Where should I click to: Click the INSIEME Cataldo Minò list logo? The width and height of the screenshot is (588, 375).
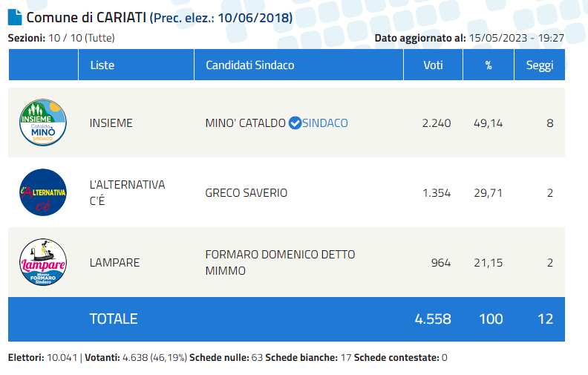click(x=43, y=123)
